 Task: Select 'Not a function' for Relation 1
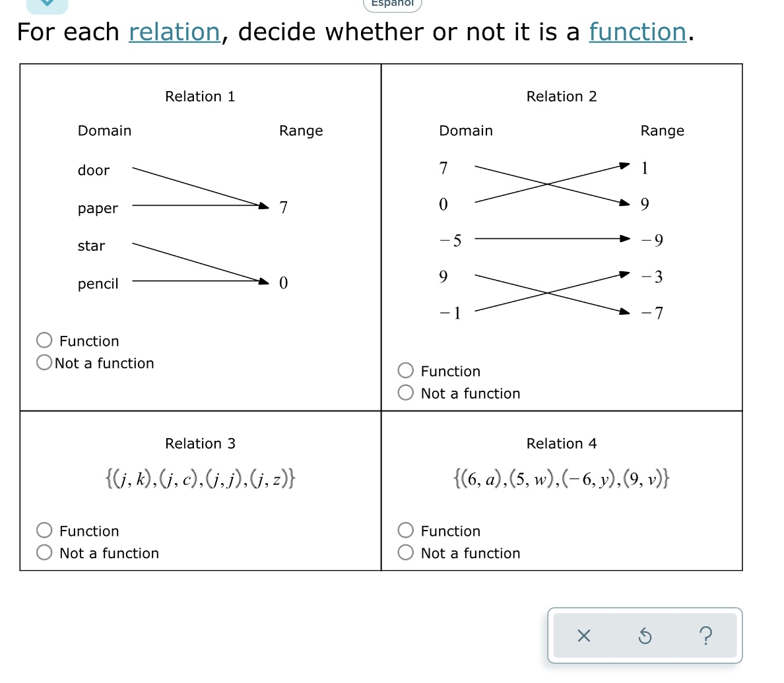coord(44,362)
